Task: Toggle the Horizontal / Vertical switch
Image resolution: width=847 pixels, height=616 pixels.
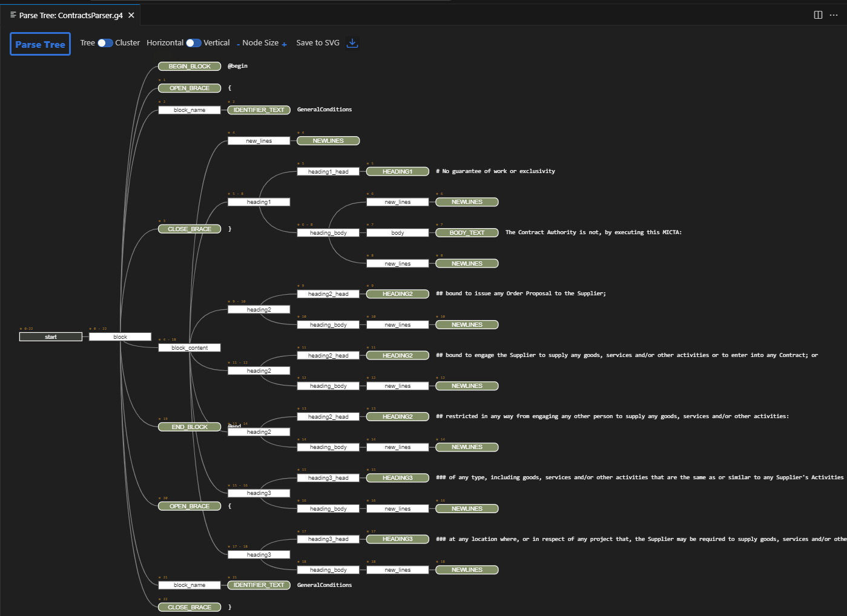Action: click(x=194, y=43)
